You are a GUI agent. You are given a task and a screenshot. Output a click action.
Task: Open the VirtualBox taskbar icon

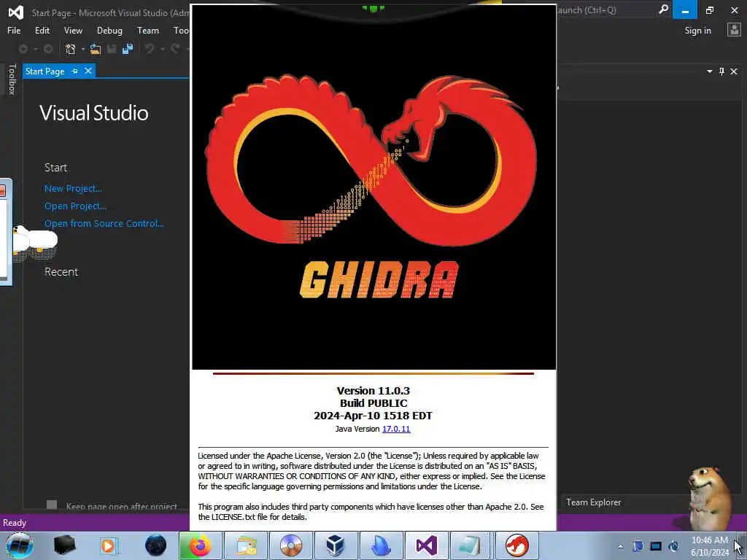pyautogui.click(x=335, y=545)
